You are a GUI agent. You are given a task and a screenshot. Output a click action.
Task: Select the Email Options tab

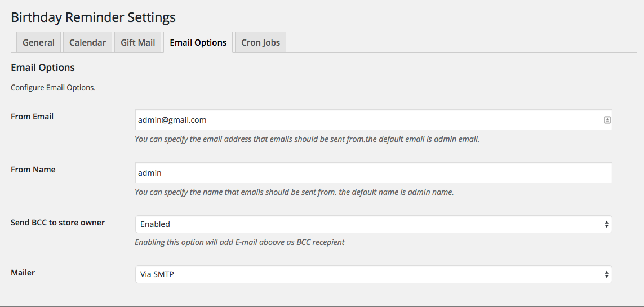tap(198, 43)
